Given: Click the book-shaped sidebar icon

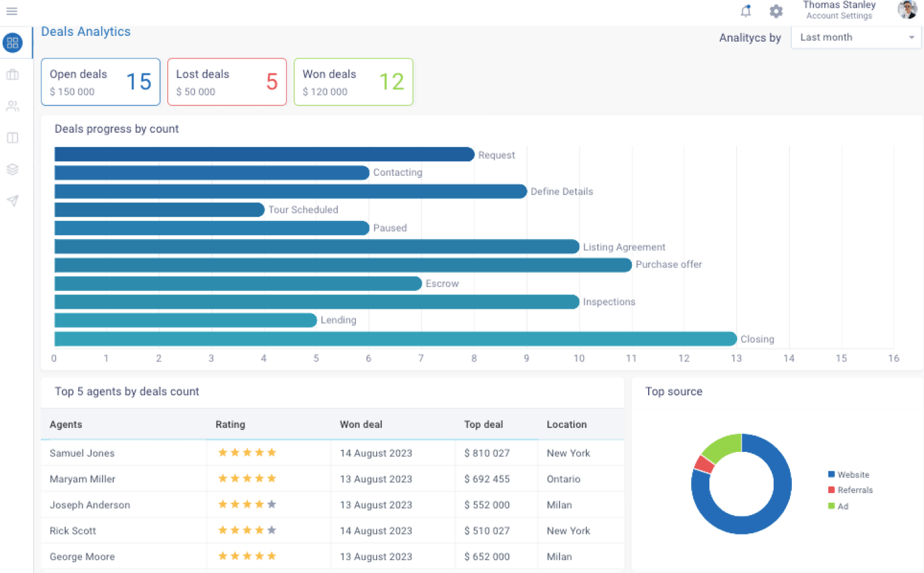Looking at the screenshot, I should pos(12,138).
